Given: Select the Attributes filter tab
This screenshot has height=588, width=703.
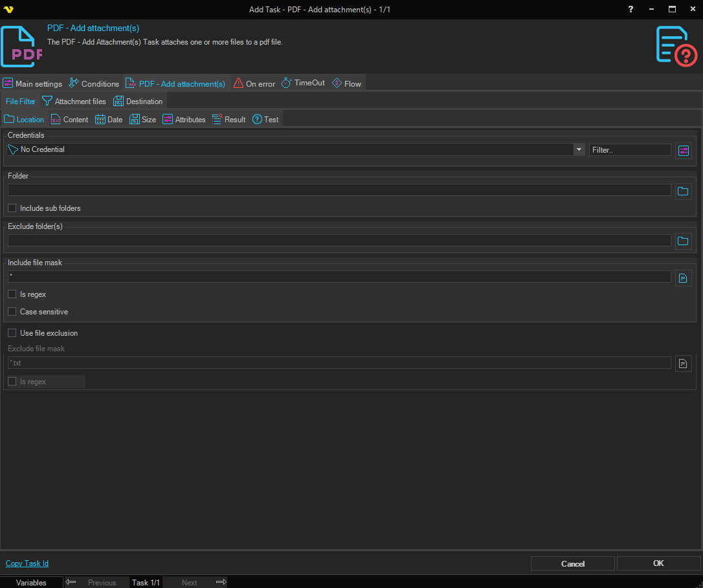Looking at the screenshot, I should point(184,120).
